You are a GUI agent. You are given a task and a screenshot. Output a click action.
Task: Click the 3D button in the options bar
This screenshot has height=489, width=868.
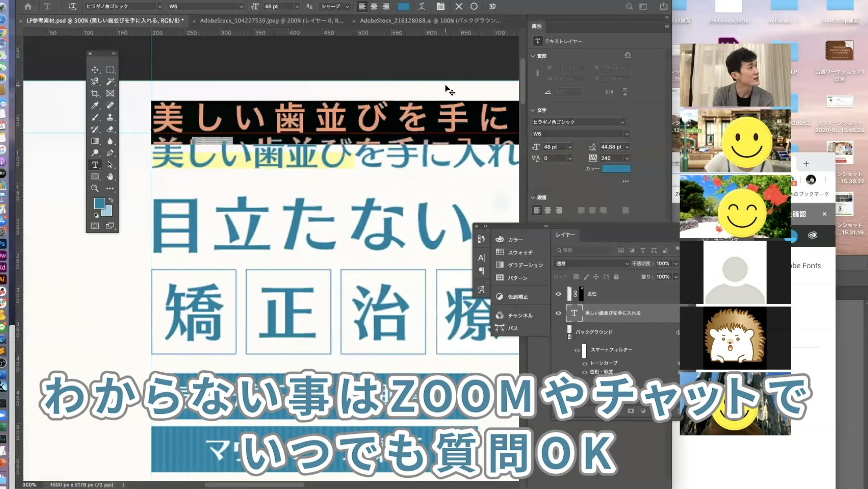tap(492, 6)
